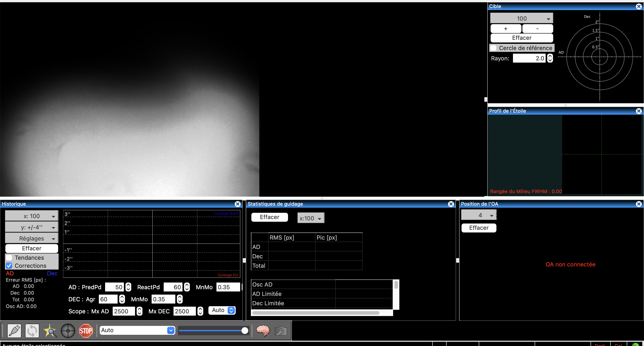Screen dimensions: 644x346
Task: Enable the Cercle de référence checkbox
Action: point(494,48)
